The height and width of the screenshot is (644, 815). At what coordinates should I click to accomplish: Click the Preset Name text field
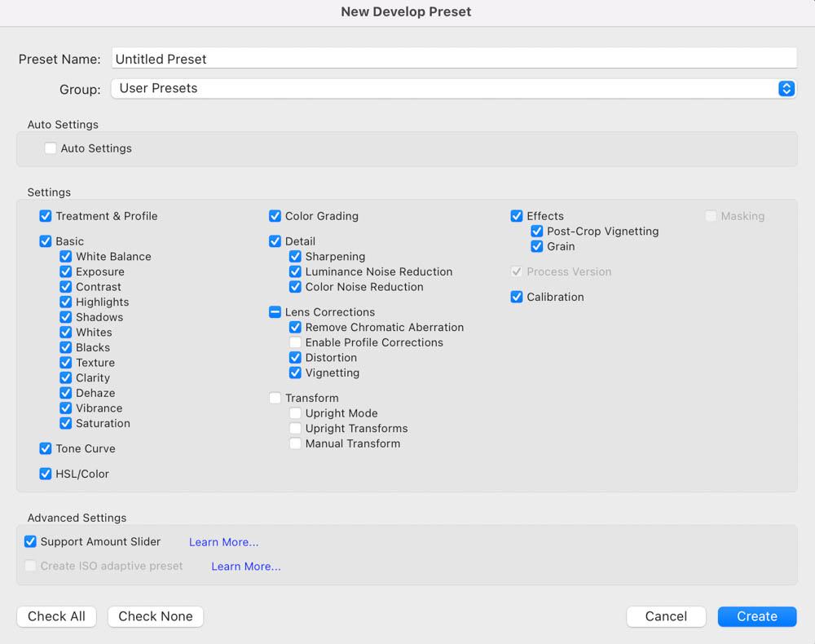(453, 59)
